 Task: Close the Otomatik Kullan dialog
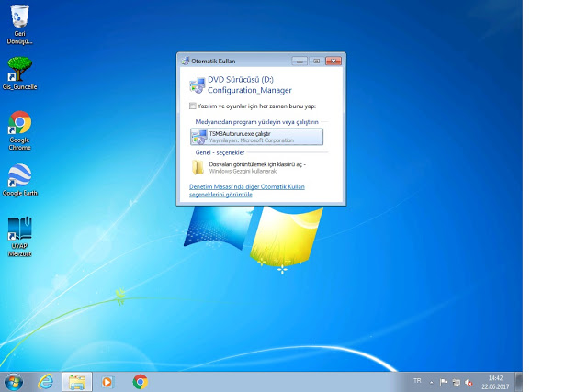click(x=334, y=61)
